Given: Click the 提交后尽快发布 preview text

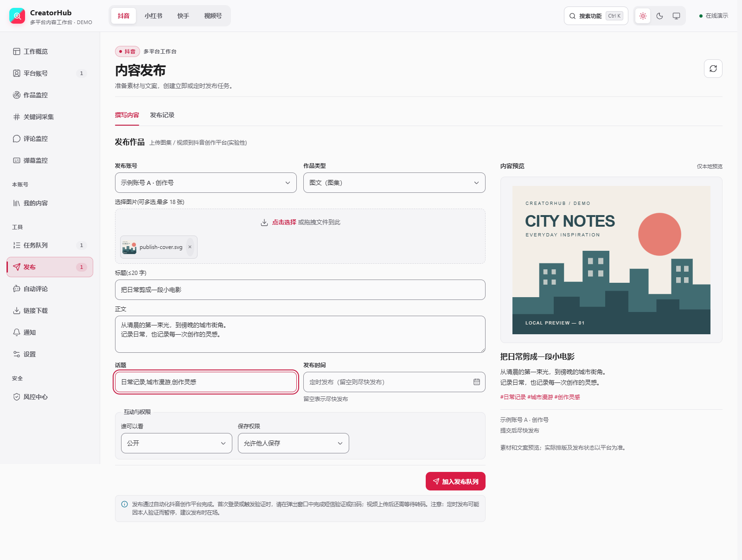Looking at the screenshot, I should click(x=519, y=431).
